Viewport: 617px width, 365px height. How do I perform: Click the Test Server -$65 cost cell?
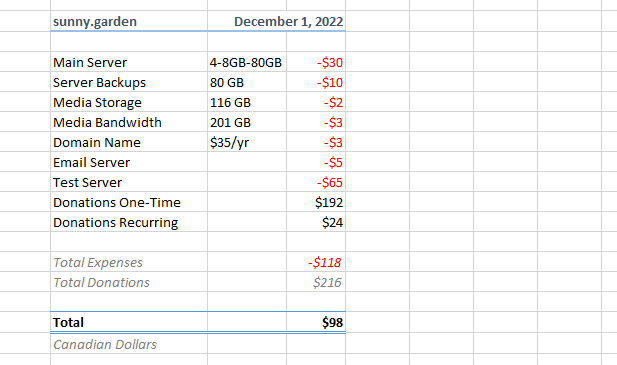pyautogui.click(x=316, y=182)
